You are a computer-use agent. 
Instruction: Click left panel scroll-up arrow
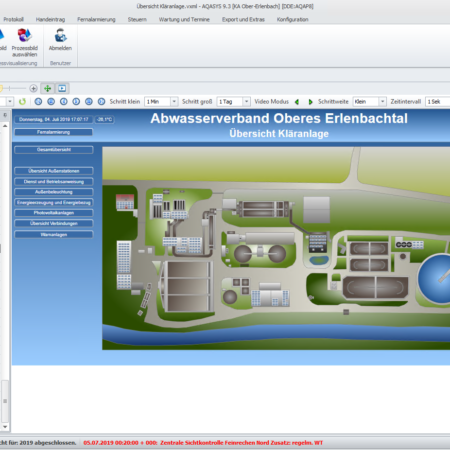[x=5, y=126]
